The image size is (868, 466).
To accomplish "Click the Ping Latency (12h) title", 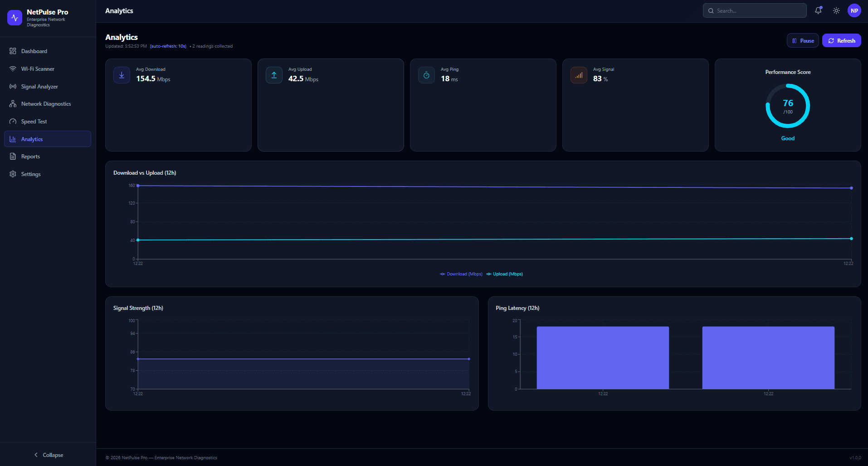I will click(517, 308).
